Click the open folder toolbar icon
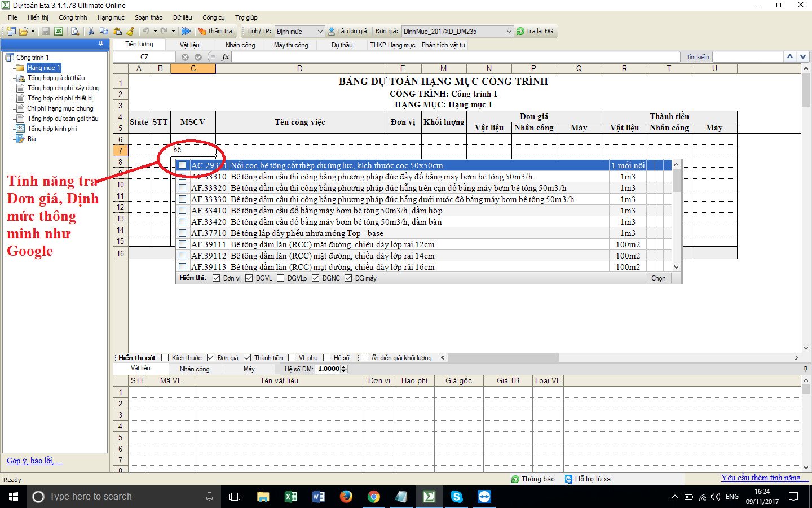The height and width of the screenshot is (508, 812). tap(24, 32)
